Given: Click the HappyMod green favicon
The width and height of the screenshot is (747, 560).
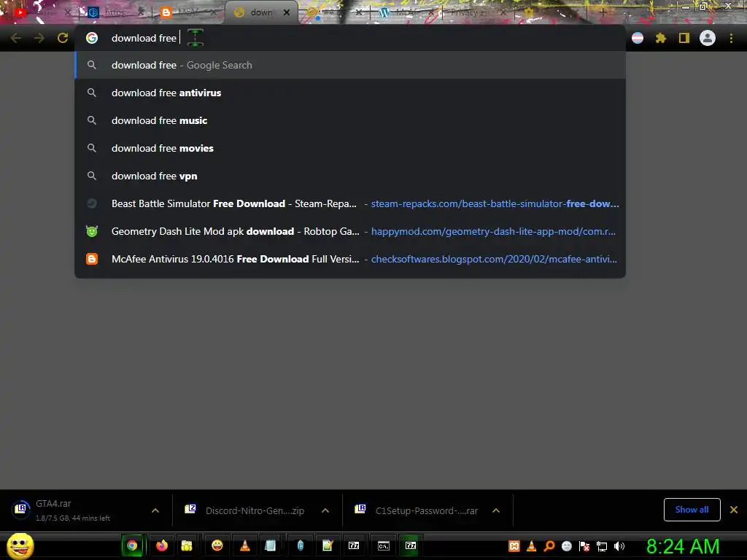Looking at the screenshot, I should [x=92, y=231].
